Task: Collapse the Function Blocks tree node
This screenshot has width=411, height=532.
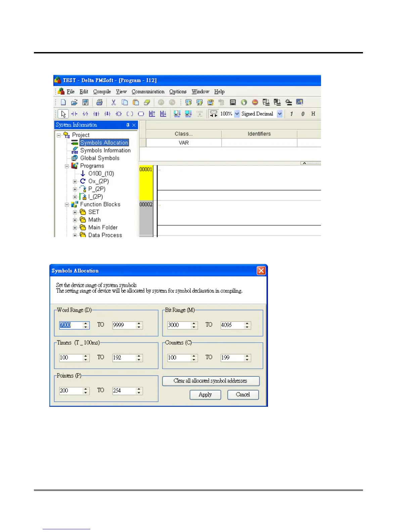Action: (67, 205)
